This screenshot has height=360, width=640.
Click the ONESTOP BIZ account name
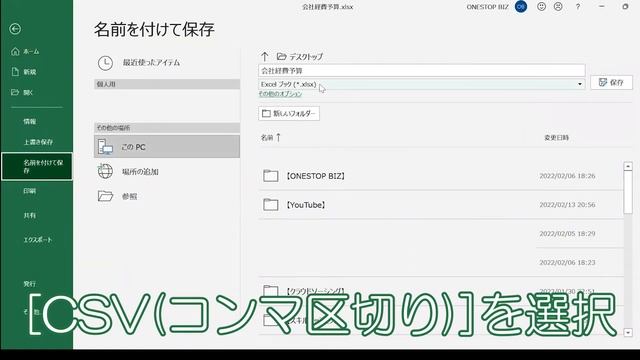click(487, 7)
